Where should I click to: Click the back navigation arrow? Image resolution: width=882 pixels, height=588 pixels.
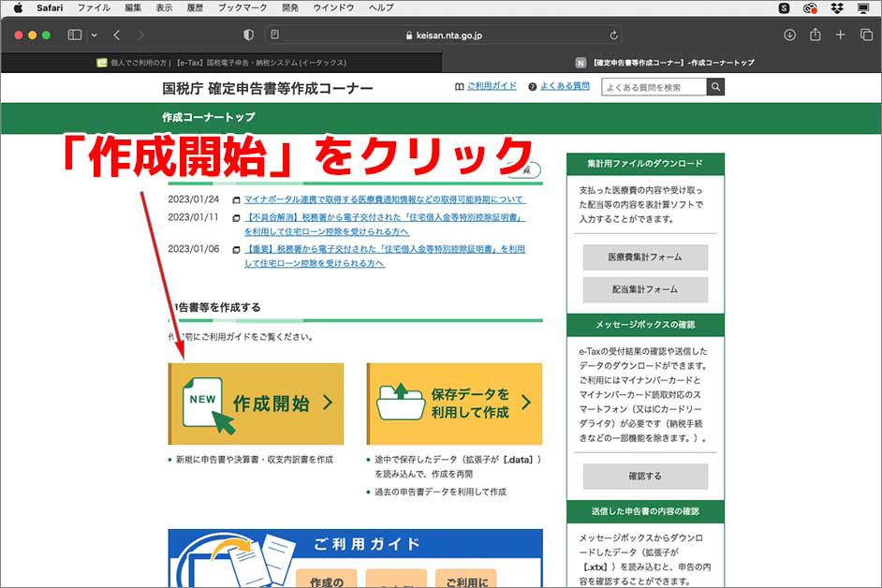pyautogui.click(x=115, y=34)
